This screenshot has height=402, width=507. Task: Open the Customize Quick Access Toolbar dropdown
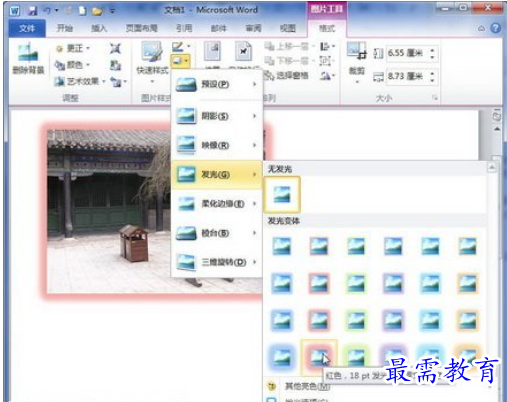coord(112,11)
